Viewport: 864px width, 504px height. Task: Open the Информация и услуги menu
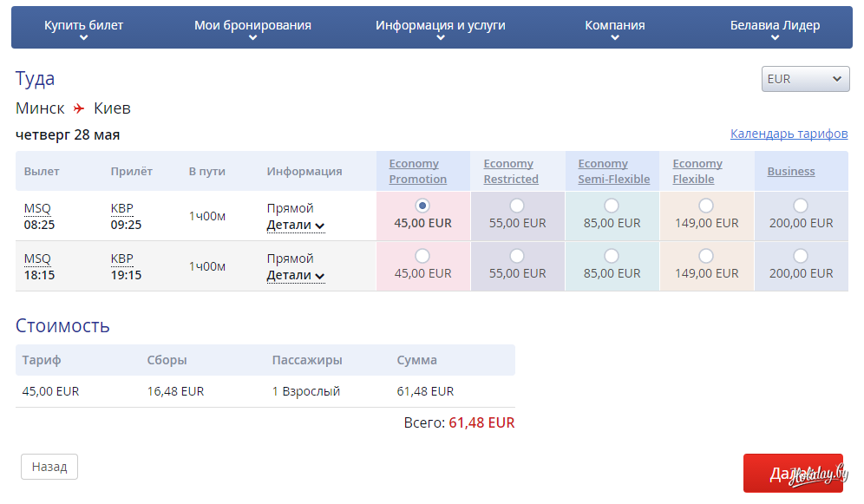tap(440, 27)
